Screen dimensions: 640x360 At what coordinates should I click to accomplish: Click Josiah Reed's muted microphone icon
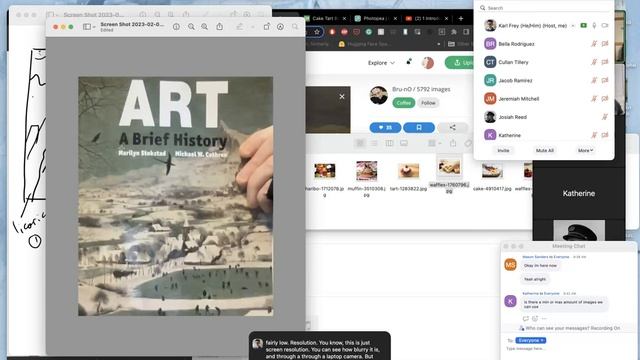coord(605,117)
